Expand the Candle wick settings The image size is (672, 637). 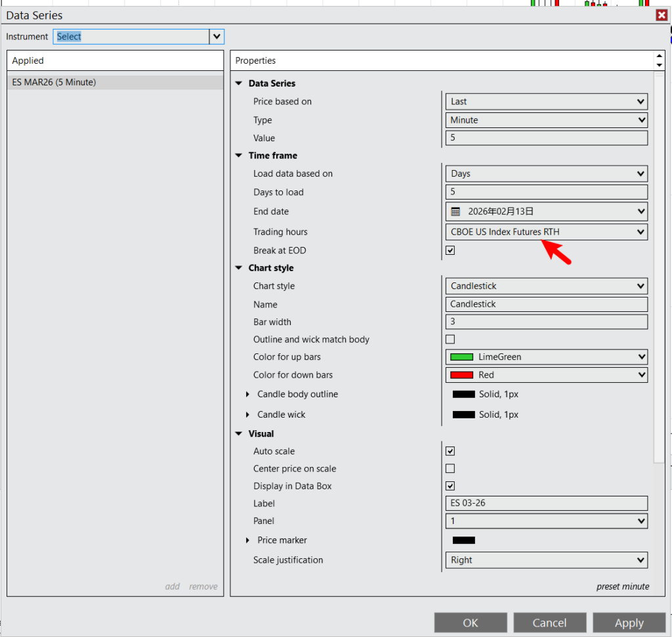[x=248, y=414]
